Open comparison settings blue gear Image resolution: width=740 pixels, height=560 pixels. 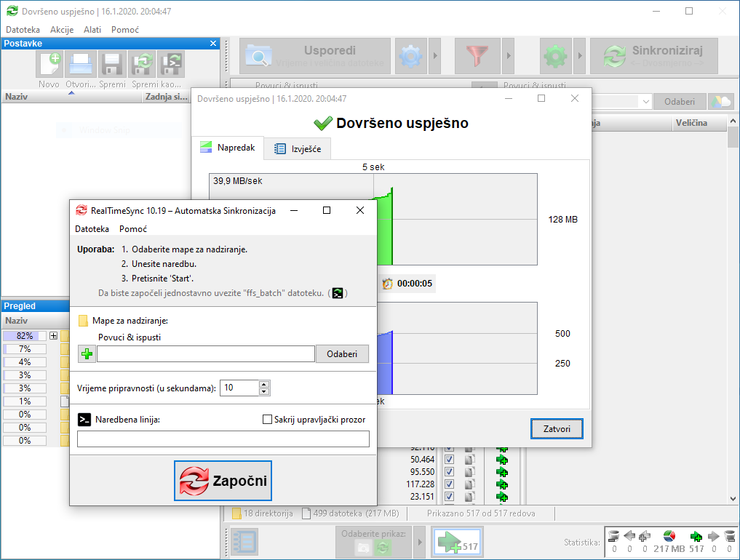pyautogui.click(x=410, y=56)
